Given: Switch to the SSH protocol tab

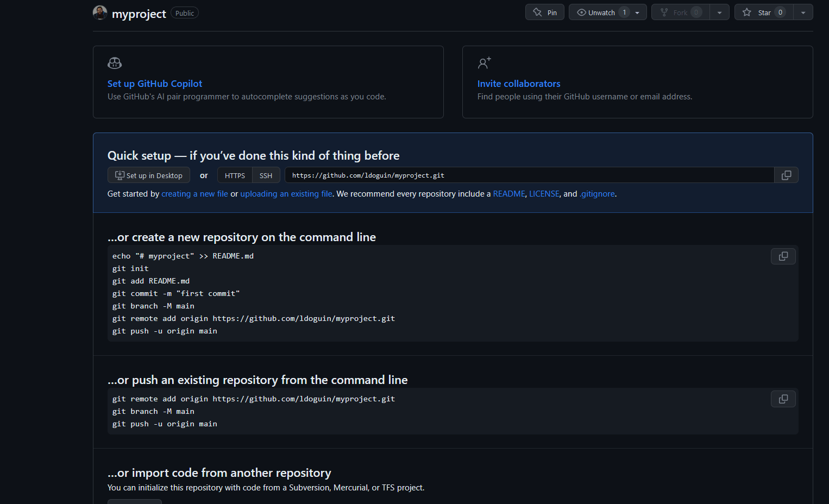Looking at the screenshot, I should click(266, 175).
